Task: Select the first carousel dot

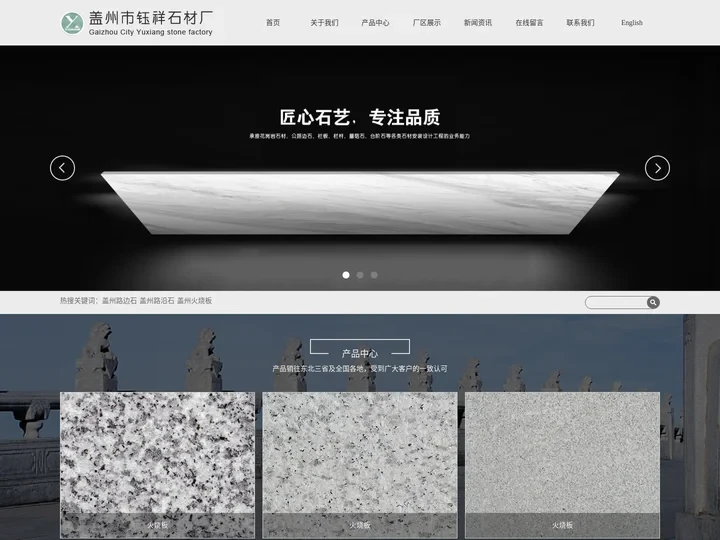Action: click(346, 274)
